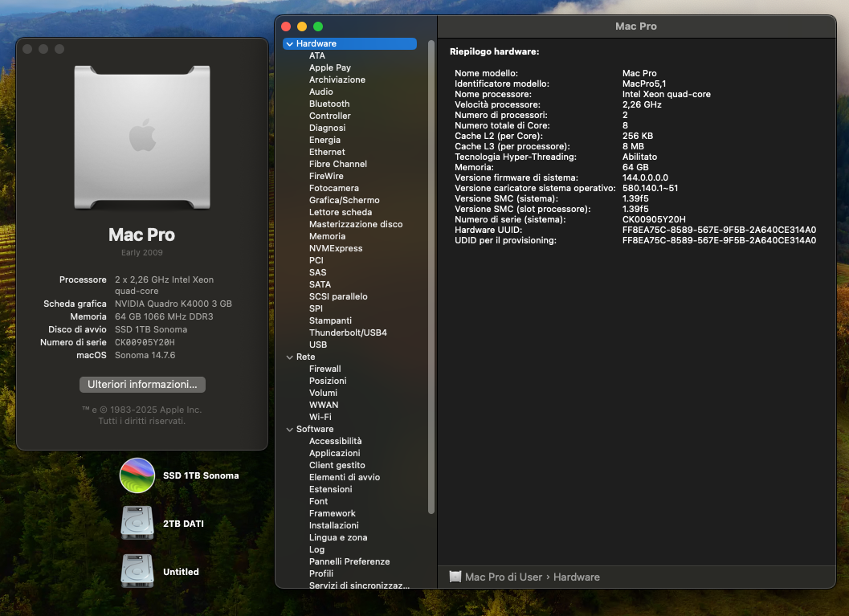Viewport: 849px width, 616px height.
Task: Select Client gestito entry
Action: pyautogui.click(x=337, y=465)
